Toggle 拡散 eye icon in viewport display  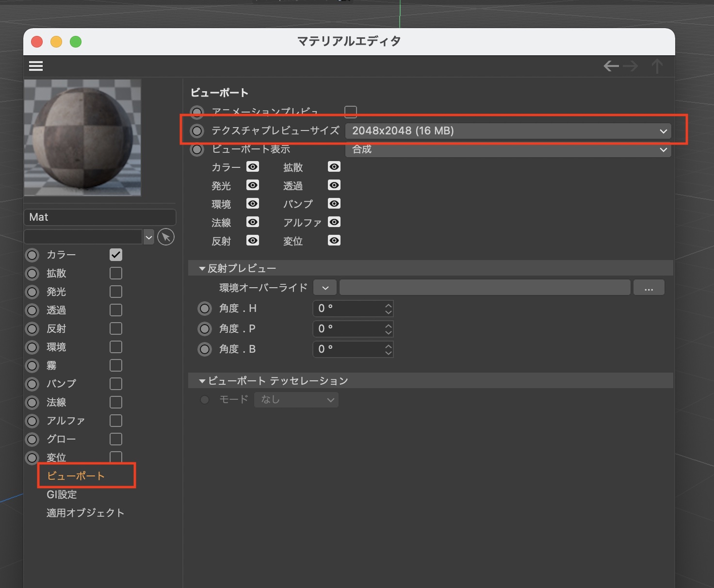334,167
